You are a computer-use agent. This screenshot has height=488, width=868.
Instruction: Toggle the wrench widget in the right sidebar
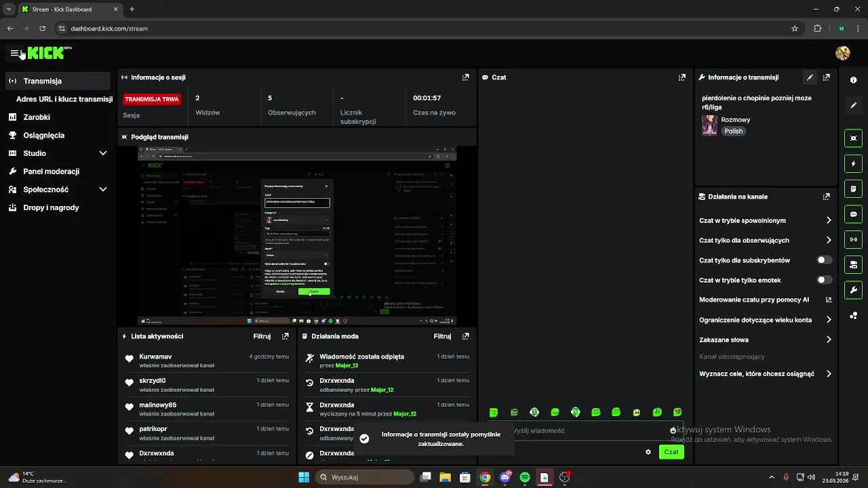point(853,290)
